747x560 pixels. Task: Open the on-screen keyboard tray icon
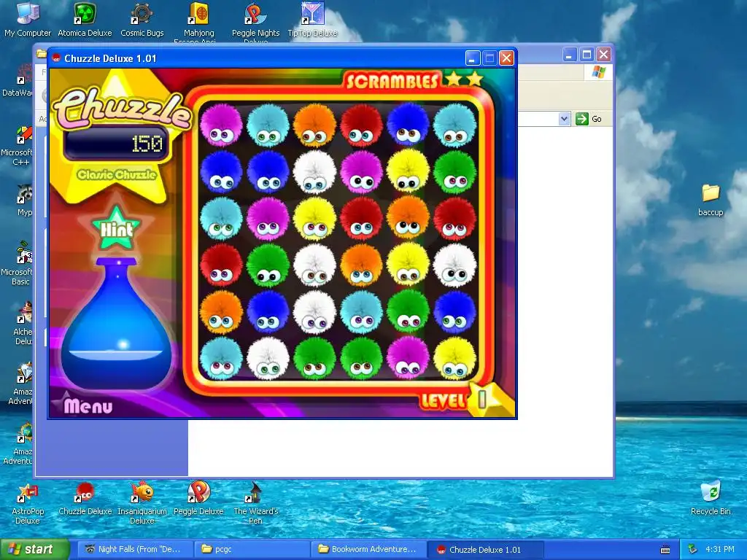665,550
